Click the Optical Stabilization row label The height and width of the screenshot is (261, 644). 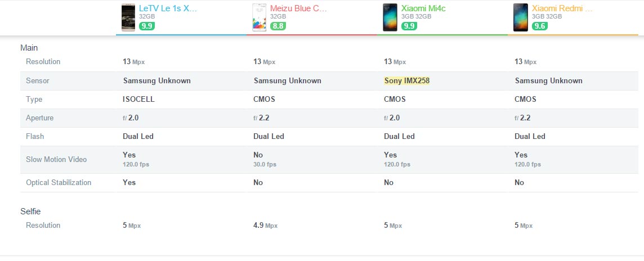point(59,183)
